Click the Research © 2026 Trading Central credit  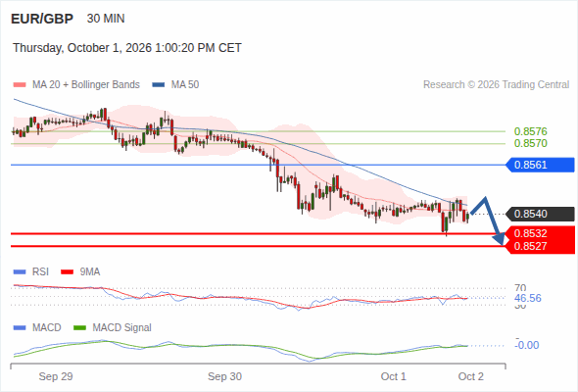point(496,85)
